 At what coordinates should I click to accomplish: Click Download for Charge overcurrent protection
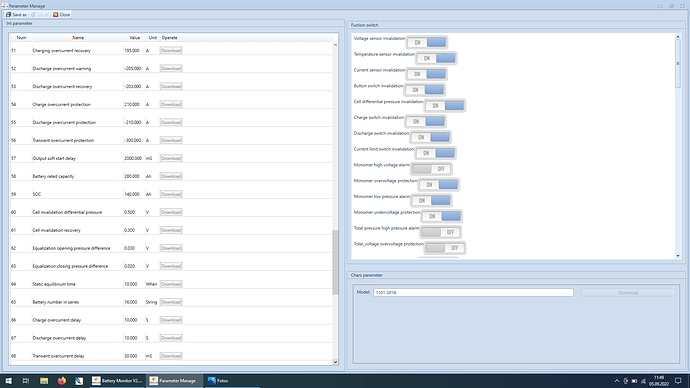pyautogui.click(x=171, y=104)
